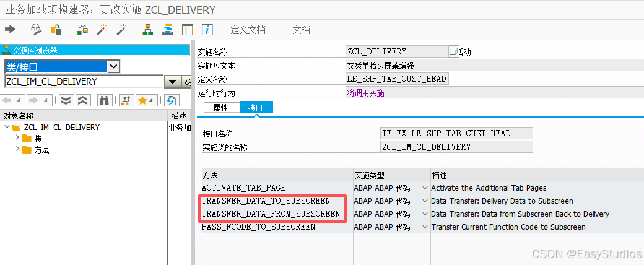Open the Where-Used hierarchy icon
Screen dimensions: 644x265
[148, 30]
